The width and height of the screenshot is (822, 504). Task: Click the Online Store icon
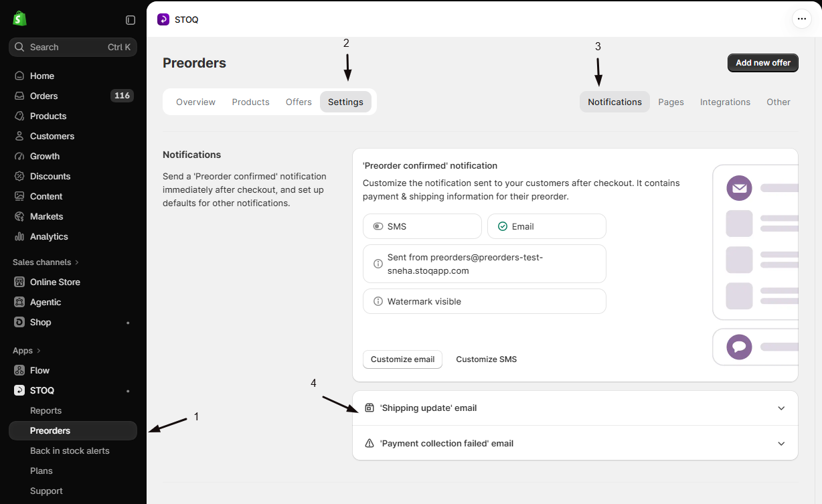coord(19,282)
